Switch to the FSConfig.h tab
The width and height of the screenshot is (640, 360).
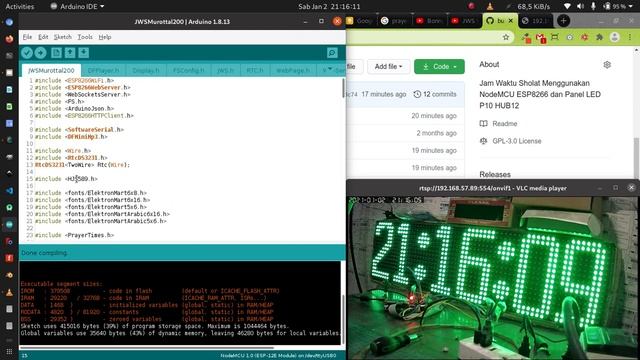(x=188, y=70)
